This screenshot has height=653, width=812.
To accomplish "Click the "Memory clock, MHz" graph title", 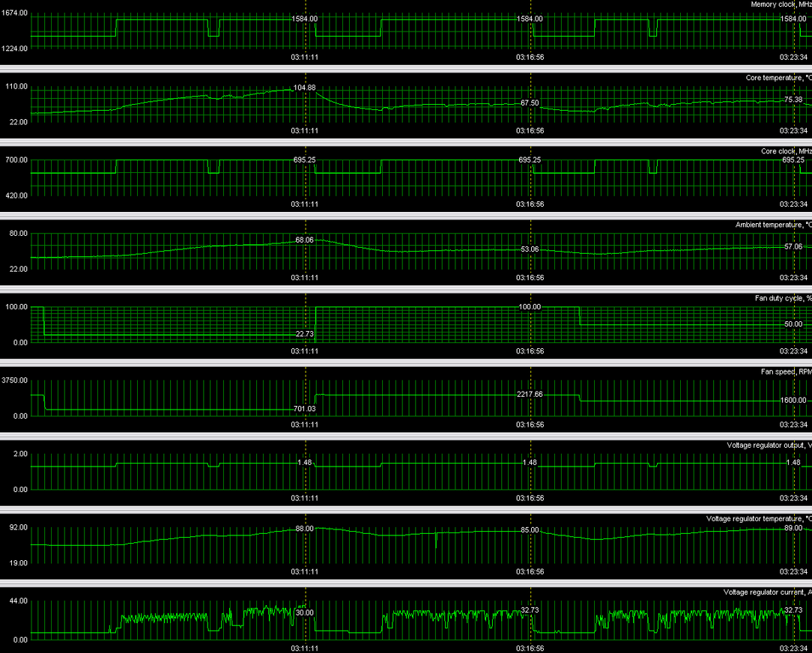I will click(781, 4).
